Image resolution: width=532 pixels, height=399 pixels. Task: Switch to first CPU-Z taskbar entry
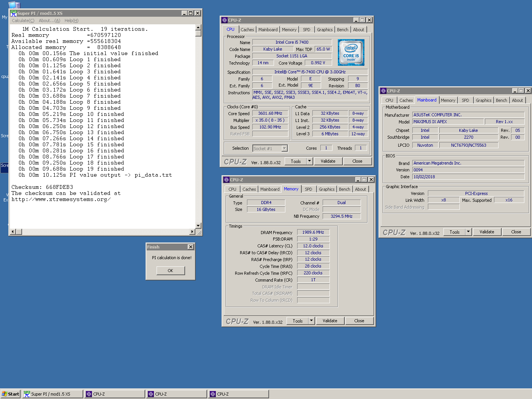(114, 394)
